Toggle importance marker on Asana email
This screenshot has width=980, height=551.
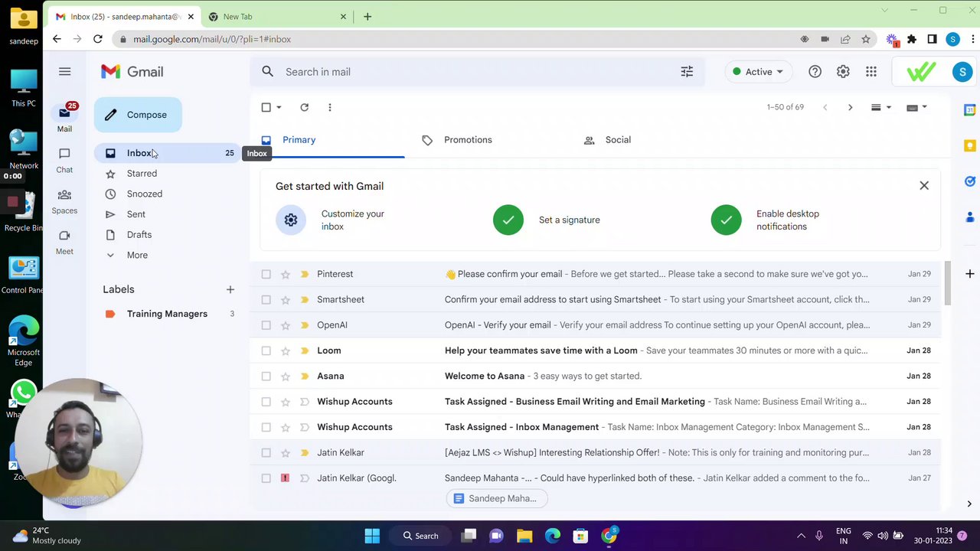(304, 377)
